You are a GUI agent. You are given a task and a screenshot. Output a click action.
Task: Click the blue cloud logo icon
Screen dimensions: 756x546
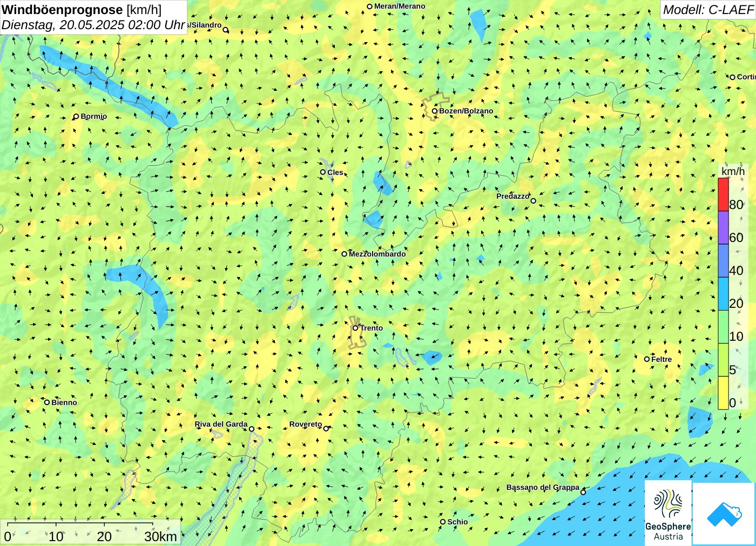point(724,514)
